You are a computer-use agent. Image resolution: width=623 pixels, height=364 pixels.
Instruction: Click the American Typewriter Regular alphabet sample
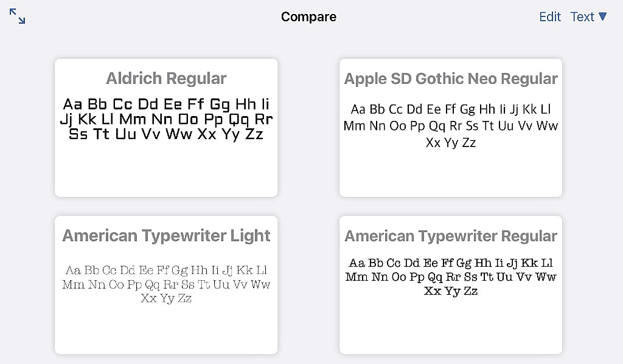click(x=451, y=277)
